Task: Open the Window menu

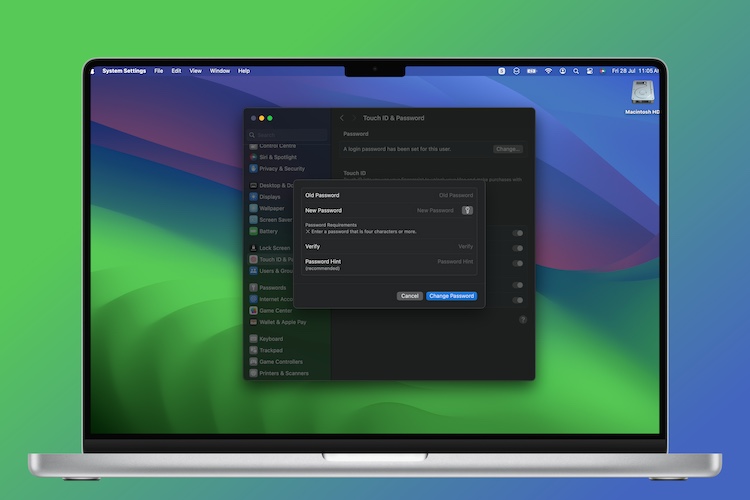Action: (x=219, y=71)
